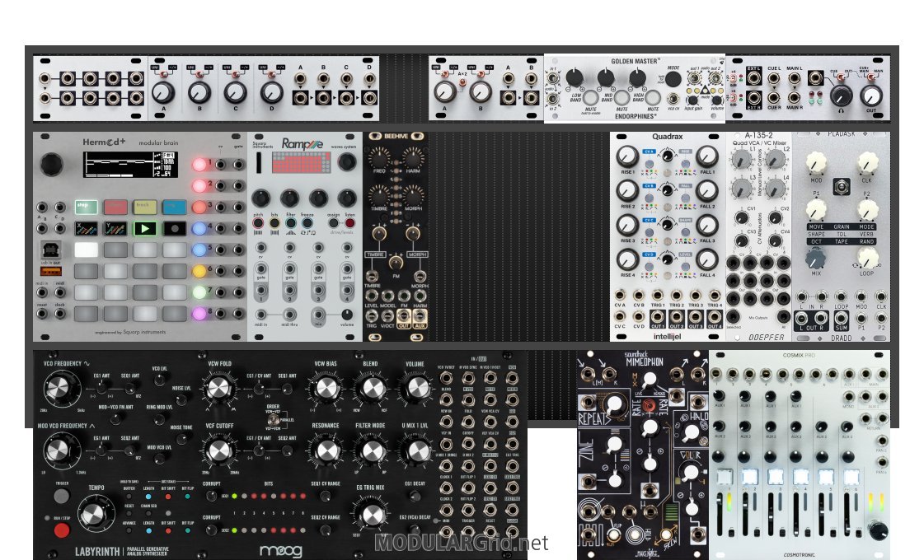This screenshot has height=560, width=924.
Task: Click the Beehive HARM knob
Action: (x=412, y=158)
